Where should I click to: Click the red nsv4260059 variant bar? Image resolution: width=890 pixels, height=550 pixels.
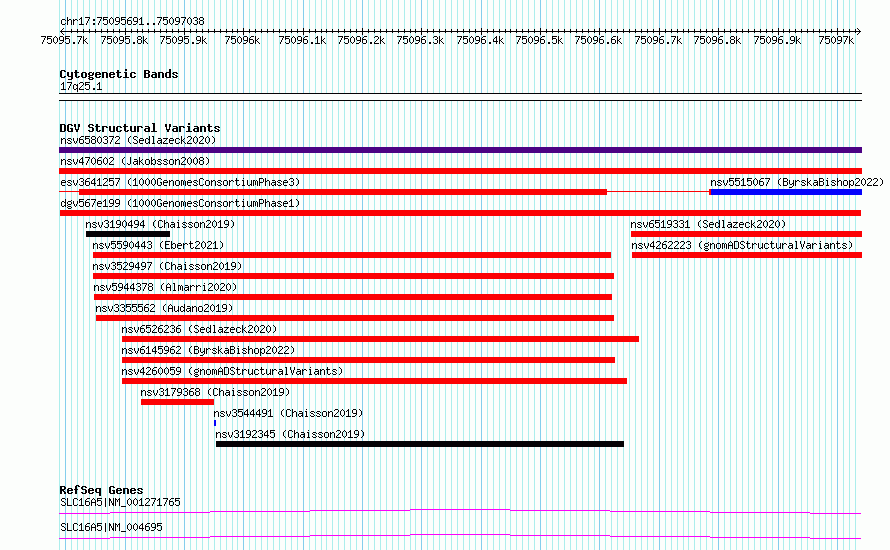pyautogui.click(x=374, y=381)
